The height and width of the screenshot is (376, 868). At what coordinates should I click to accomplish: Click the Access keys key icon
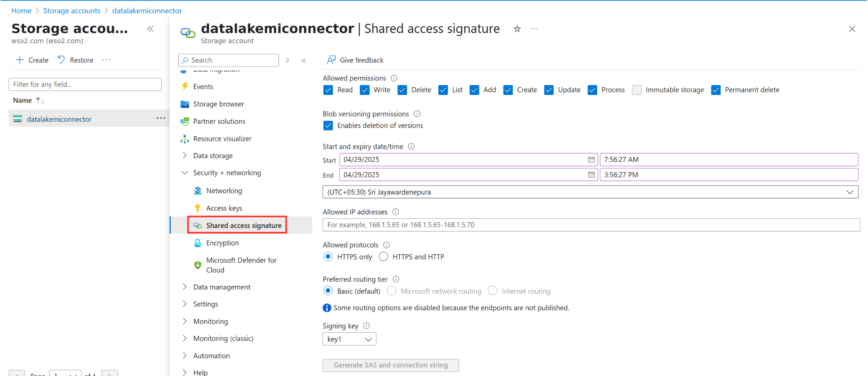click(198, 208)
